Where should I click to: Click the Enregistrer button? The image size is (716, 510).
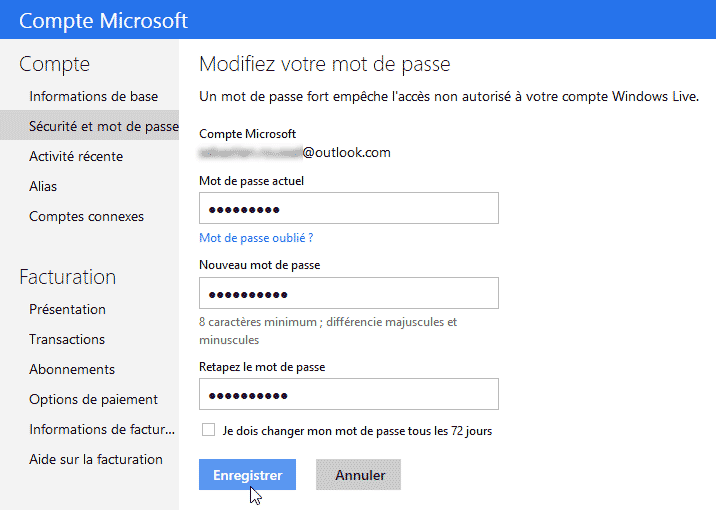pos(248,475)
